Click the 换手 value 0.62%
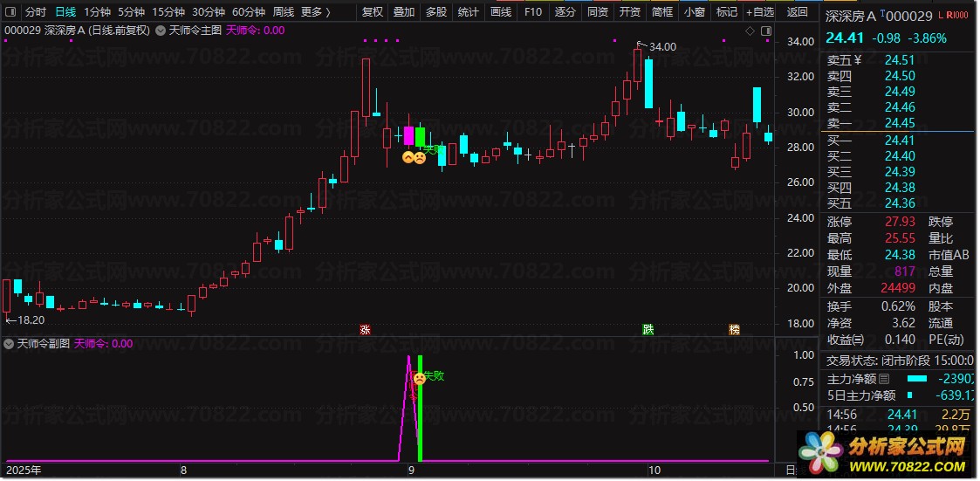 pyautogui.click(x=898, y=306)
